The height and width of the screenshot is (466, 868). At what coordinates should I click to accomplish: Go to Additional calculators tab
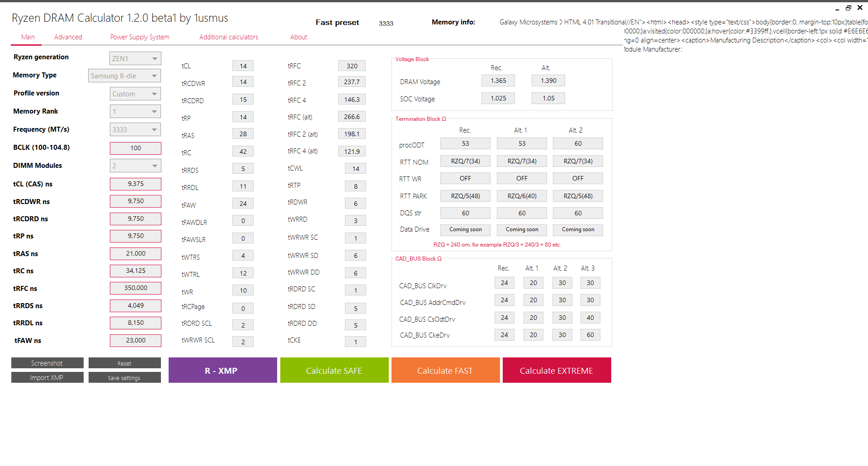pos(229,37)
